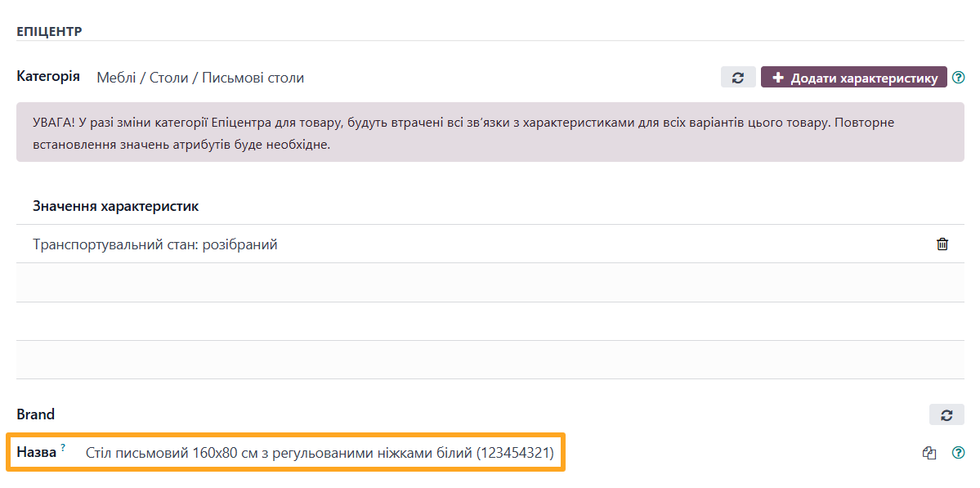Click the help icon beside the Назва field
This screenshot has width=980, height=488.
[958, 452]
